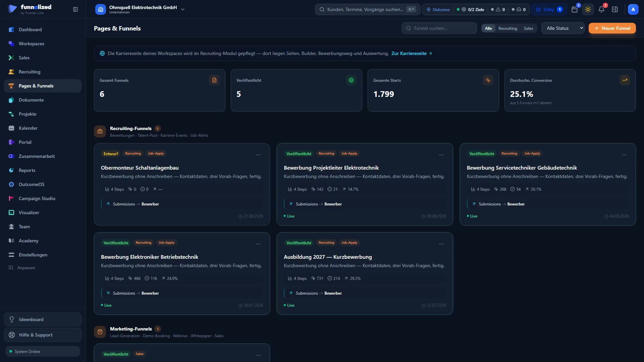Open the calendar icon in top bar
This screenshot has height=362, width=644.
[x=575, y=9]
